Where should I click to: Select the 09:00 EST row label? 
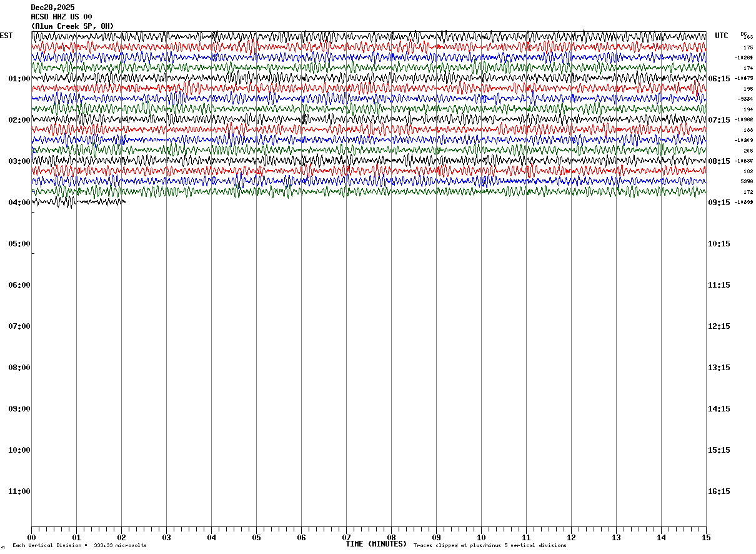tap(19, 409)
